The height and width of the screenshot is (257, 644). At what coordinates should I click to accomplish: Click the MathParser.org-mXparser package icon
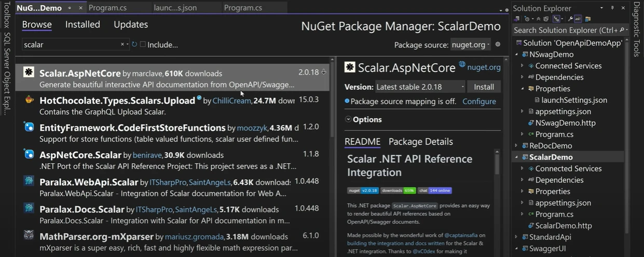[29, 236]
